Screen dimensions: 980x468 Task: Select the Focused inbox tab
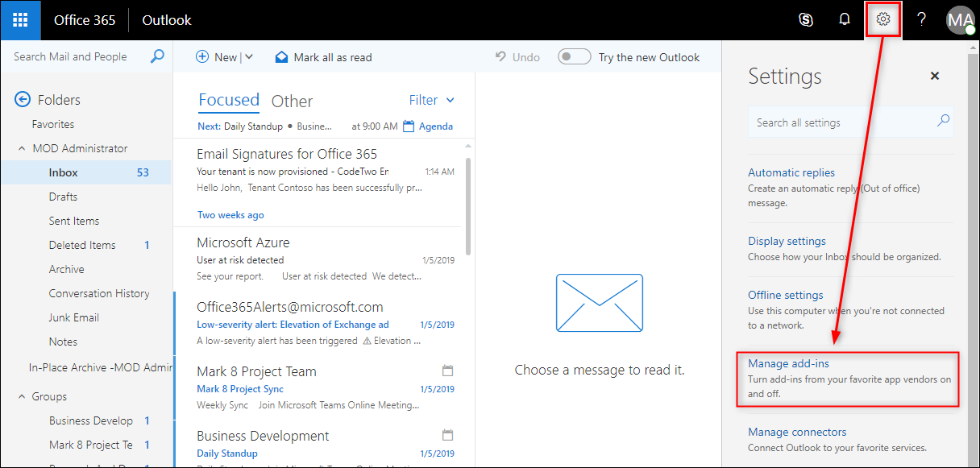coord(229,99)
